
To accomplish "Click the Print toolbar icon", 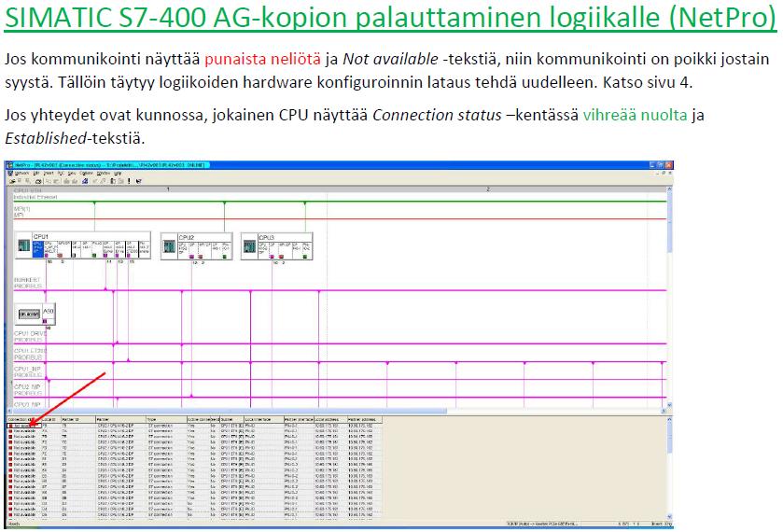I will (x=38, y=181).
